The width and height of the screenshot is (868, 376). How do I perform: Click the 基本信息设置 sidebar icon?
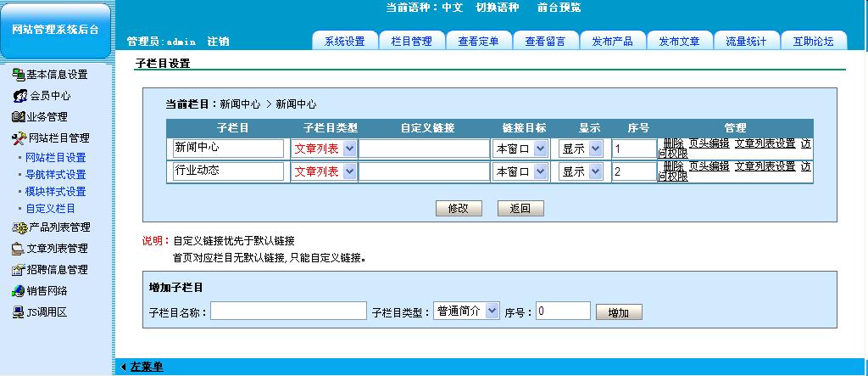19,75
